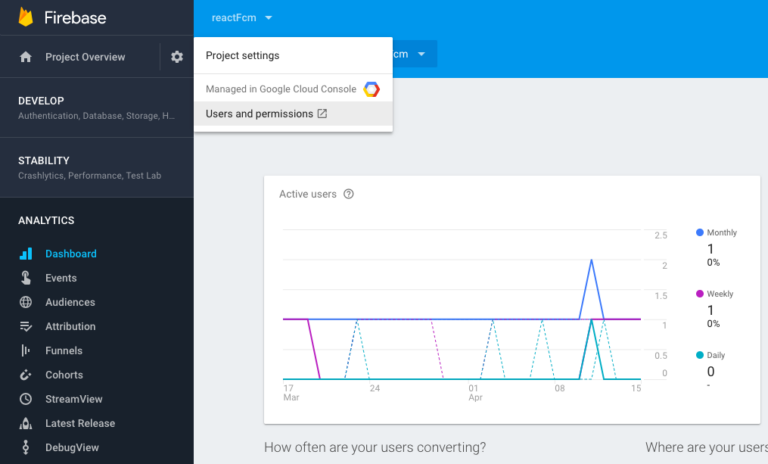Expand the Stability section
Viewport: 768px width, 464px height.
click(x=96, y=167)
